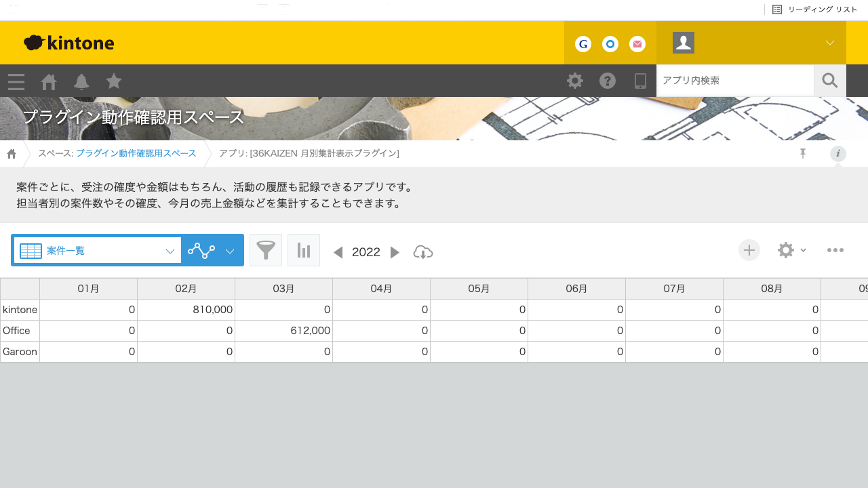Click the space title プラグイン動作確認用スペース banner
Image resolution: width=868 pixels, height=488 pixels.
click(x=134, y=117)
